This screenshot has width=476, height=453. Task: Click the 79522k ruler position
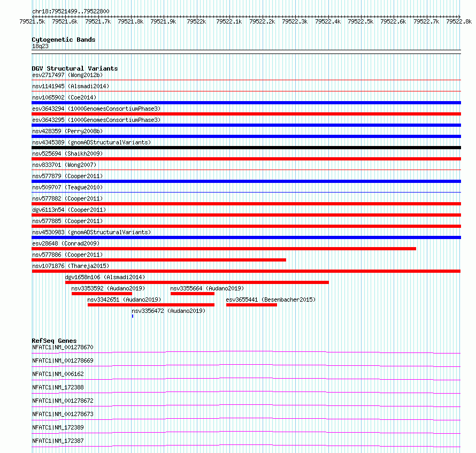(196, 21)
